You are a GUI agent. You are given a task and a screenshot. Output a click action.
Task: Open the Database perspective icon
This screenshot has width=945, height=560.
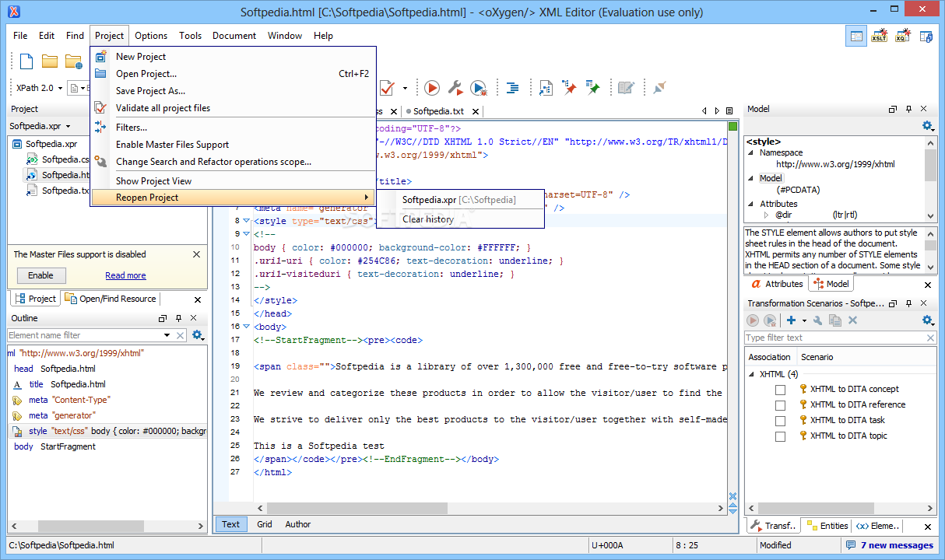(x=926, y=36)
